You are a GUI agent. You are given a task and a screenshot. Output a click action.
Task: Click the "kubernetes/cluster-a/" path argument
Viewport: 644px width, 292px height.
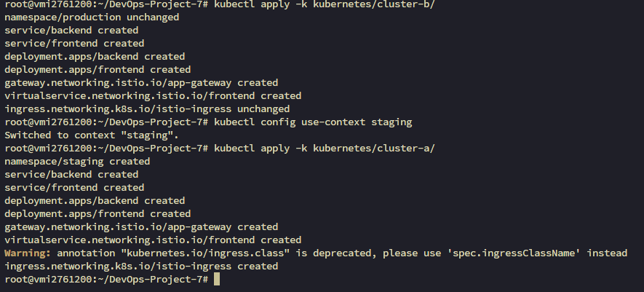[x=374, y=149]
